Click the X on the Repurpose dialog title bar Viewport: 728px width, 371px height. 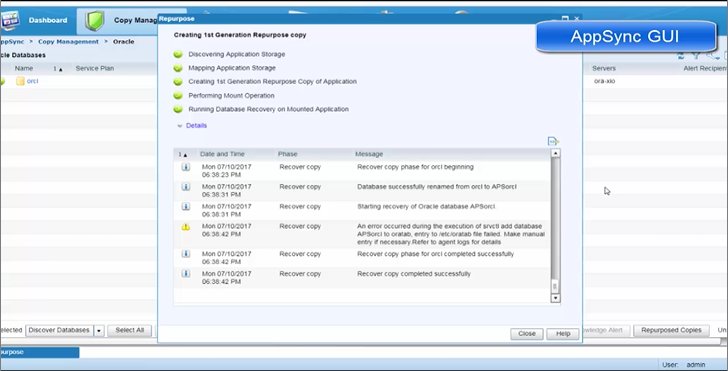[577, 19]
